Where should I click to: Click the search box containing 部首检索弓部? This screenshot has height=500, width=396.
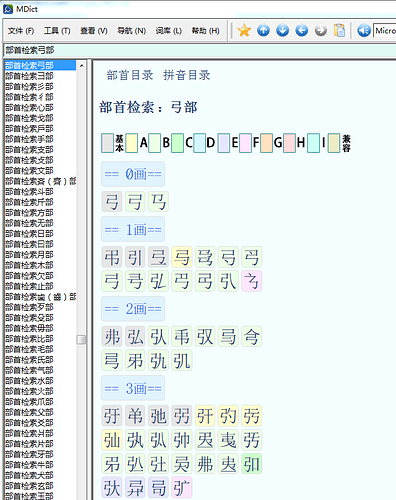pyautogui.click(x=200, y=50)
